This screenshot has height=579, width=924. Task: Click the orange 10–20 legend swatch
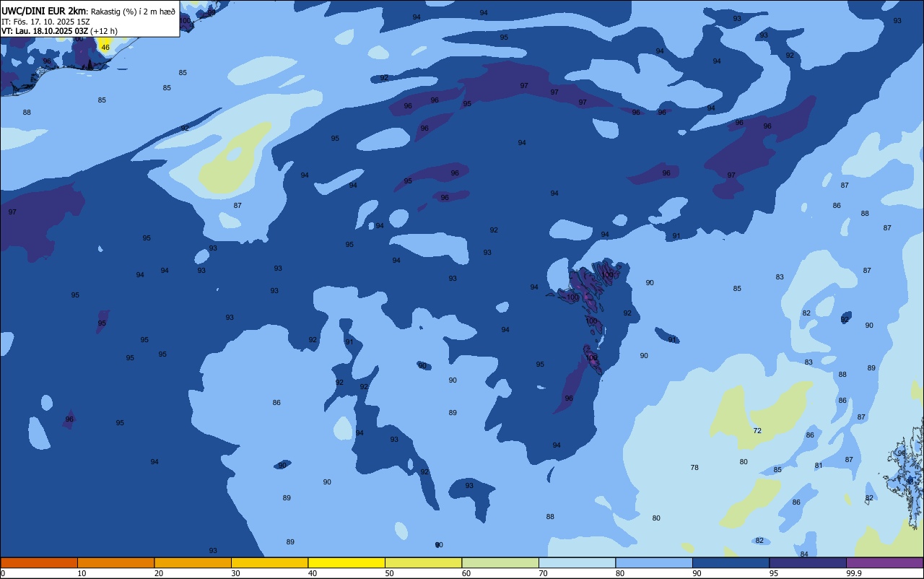(x=115, y=562)
